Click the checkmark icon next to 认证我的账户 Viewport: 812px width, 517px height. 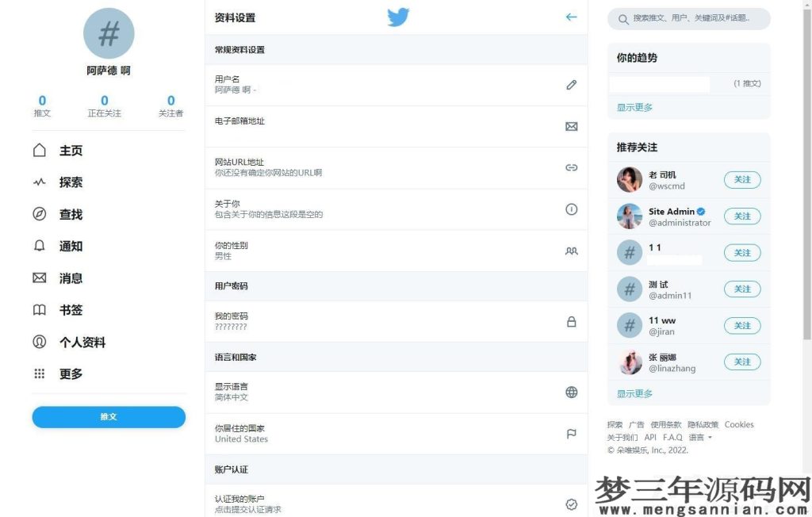click(x=571, y=504)
